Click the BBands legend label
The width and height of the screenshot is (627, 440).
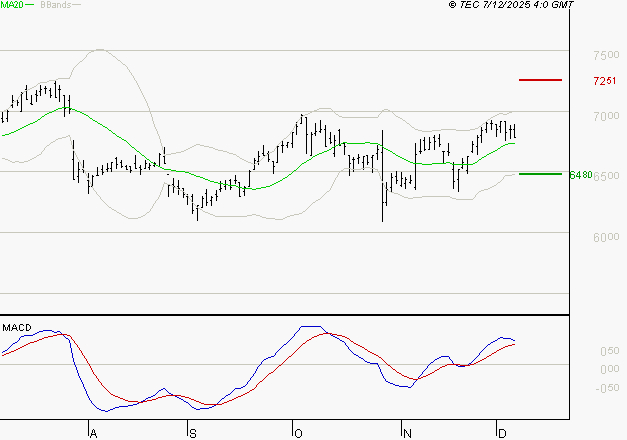coord(56,5)
